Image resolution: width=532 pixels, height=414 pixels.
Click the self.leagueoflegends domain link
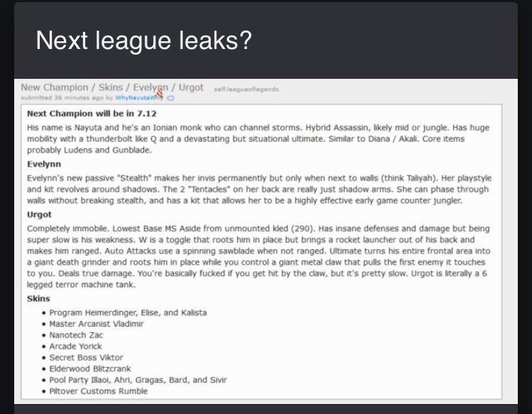[x=246, y=89]
